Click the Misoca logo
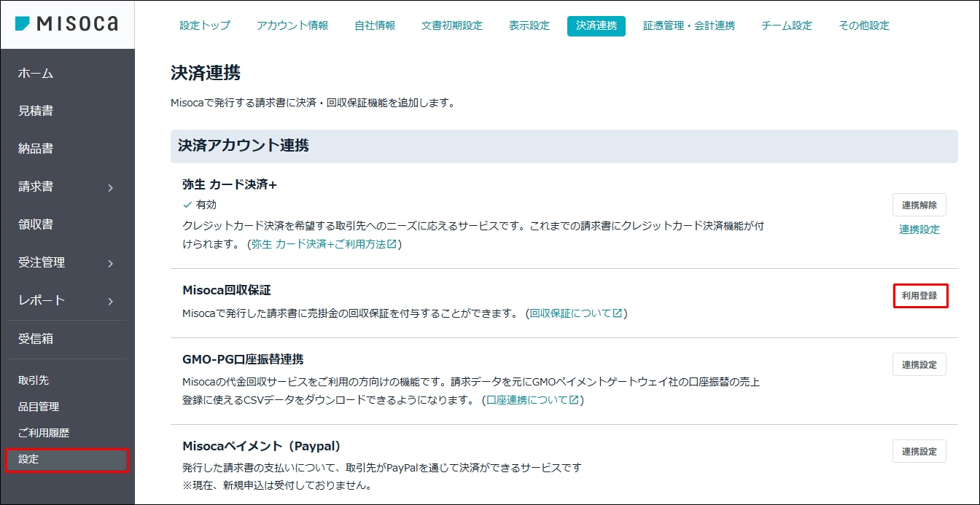 (x=66, y=24)
